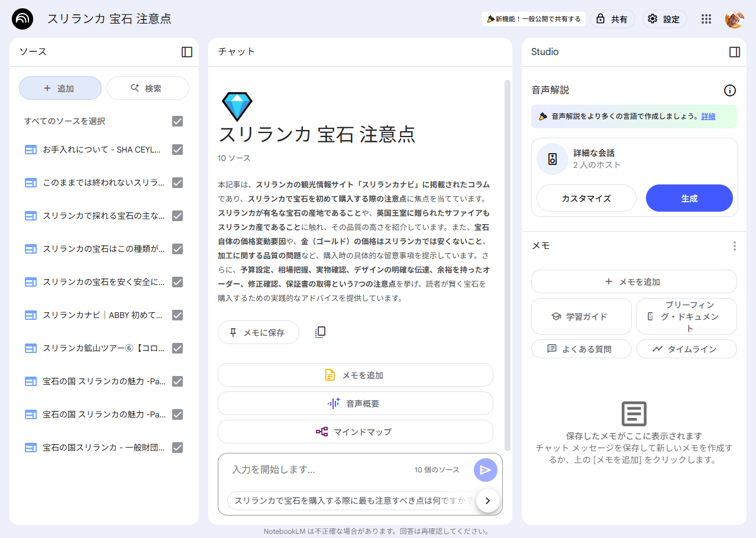The width and height of the screenshot is (756, 538).
Task: Create a タイムライン
Action: pos(686,349)
